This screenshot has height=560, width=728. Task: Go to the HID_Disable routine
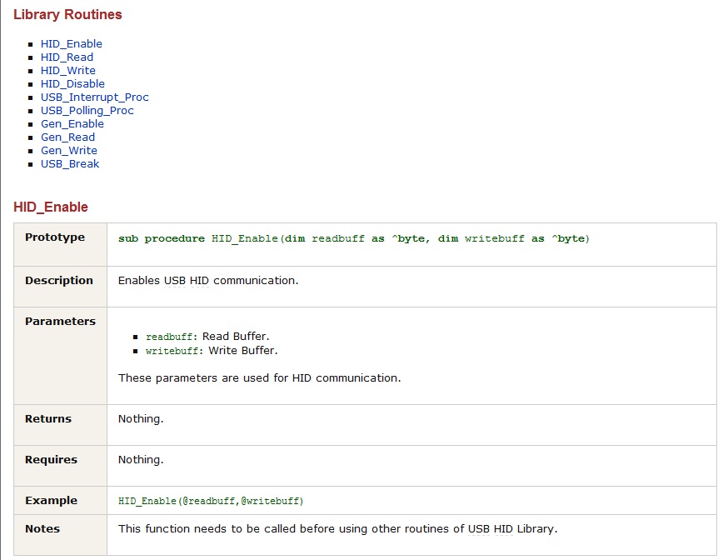coord(72,84)
